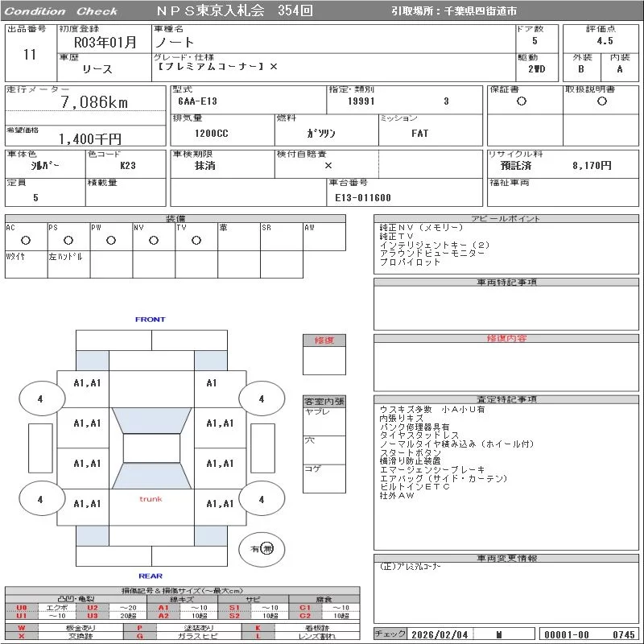Click the "FRONT" label on car diagram
Screen dimensions: 644x644
151,319
